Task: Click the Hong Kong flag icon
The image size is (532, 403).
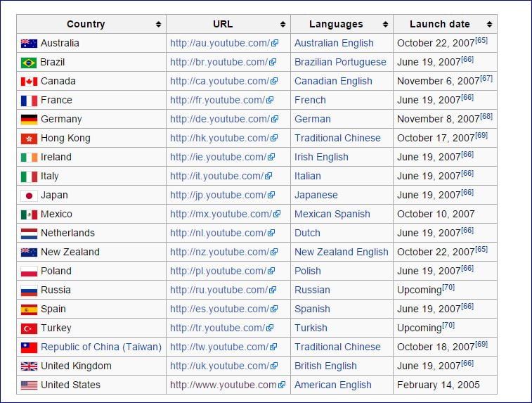Action: pos(29,138)
